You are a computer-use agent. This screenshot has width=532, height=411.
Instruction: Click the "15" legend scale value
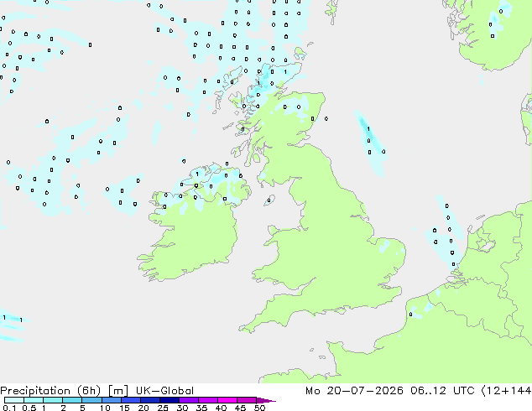point(124,408)
